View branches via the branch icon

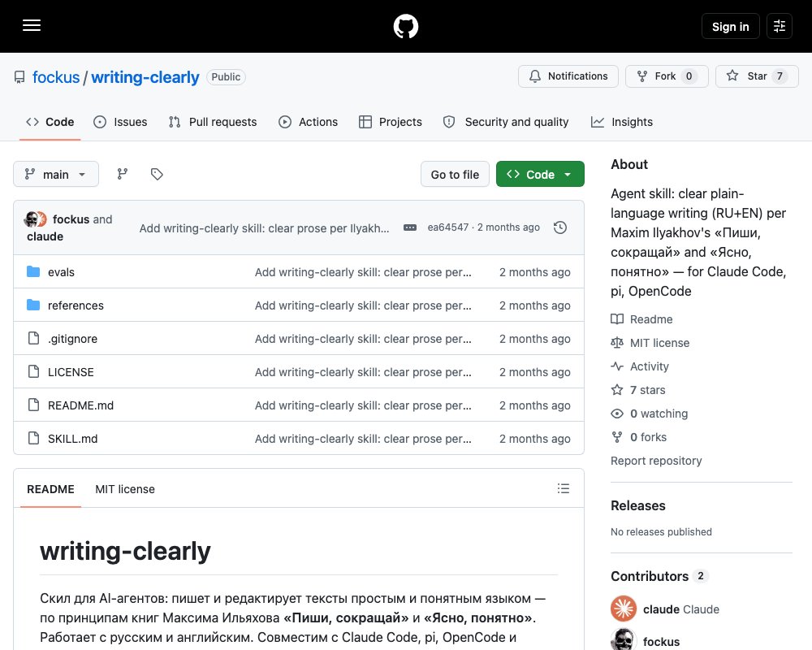point(123,174)
